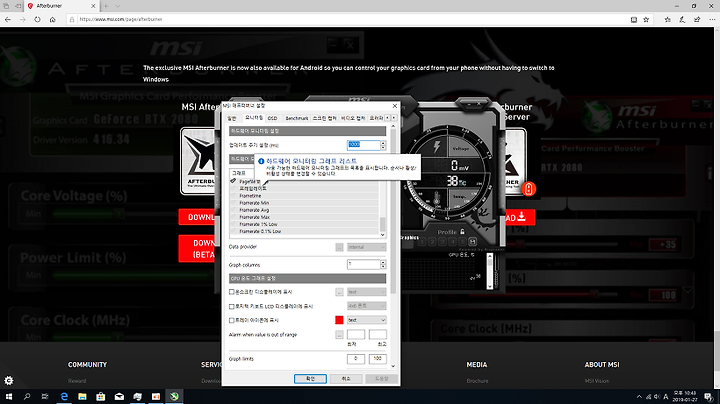
Task: Click the alarm minimum value field
Action: tap(356, 335)
